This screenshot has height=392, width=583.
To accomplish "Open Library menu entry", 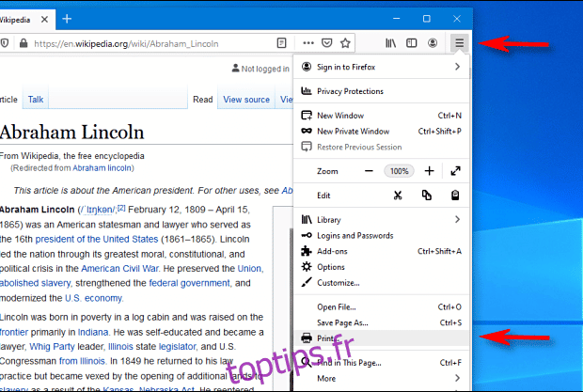I will [381, 220].
